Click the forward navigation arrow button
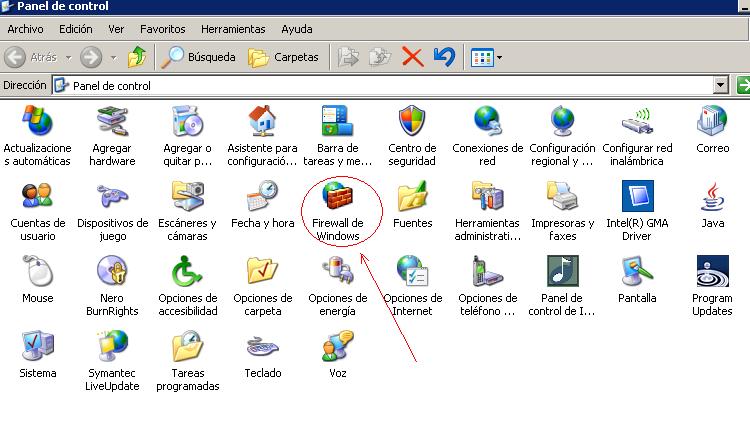750x432 pixels. (x=91, y=57)
